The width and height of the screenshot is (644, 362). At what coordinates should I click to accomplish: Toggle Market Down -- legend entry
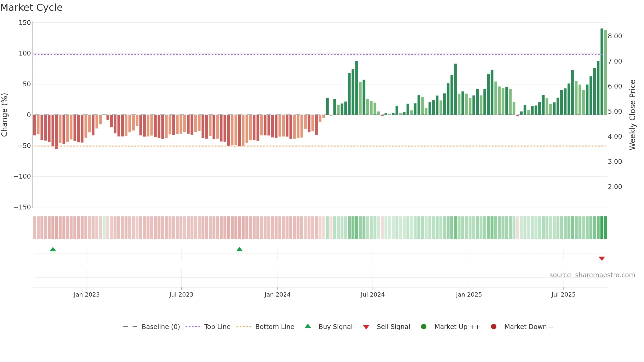point(522,327)
